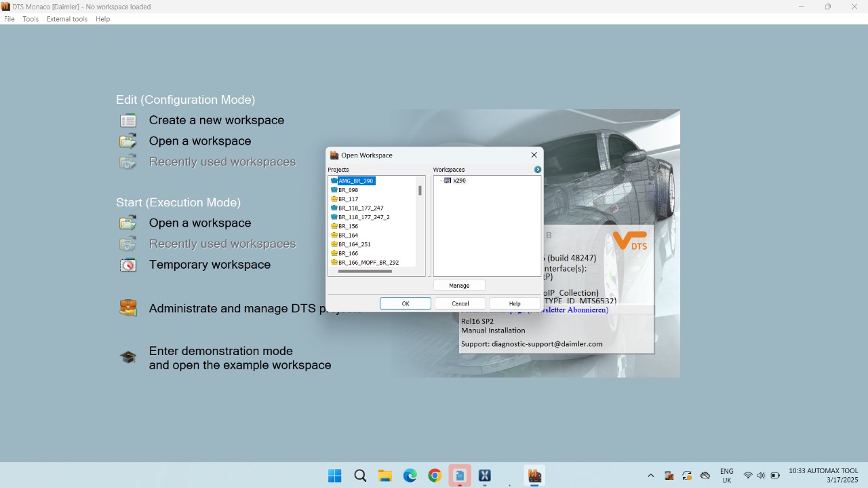Click the demonstration mode graduation cap icon
Viewport: 868px width, 488px height.
click(x=128, y=357)
